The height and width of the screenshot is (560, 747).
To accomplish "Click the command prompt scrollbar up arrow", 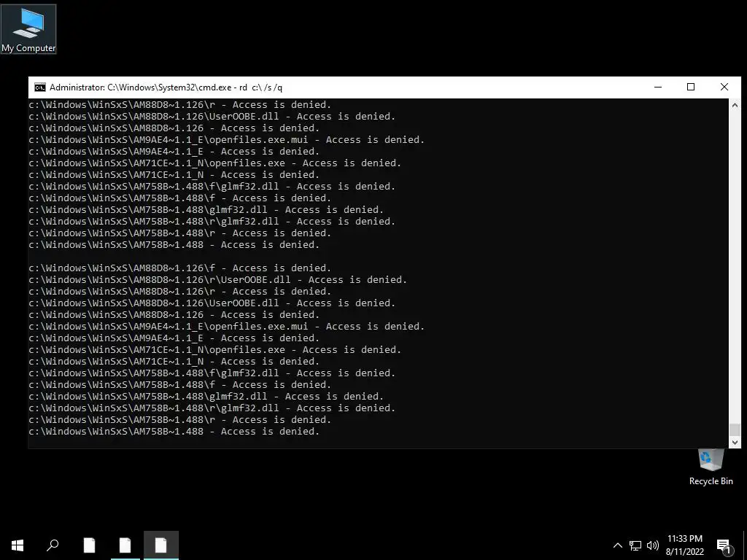I will coord(735,105).
